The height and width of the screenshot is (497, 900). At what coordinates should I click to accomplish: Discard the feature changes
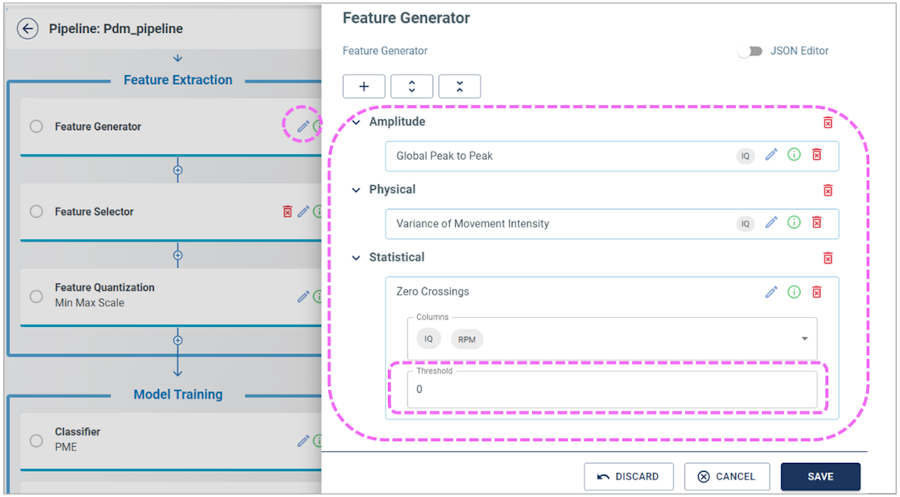coord(628,476)
